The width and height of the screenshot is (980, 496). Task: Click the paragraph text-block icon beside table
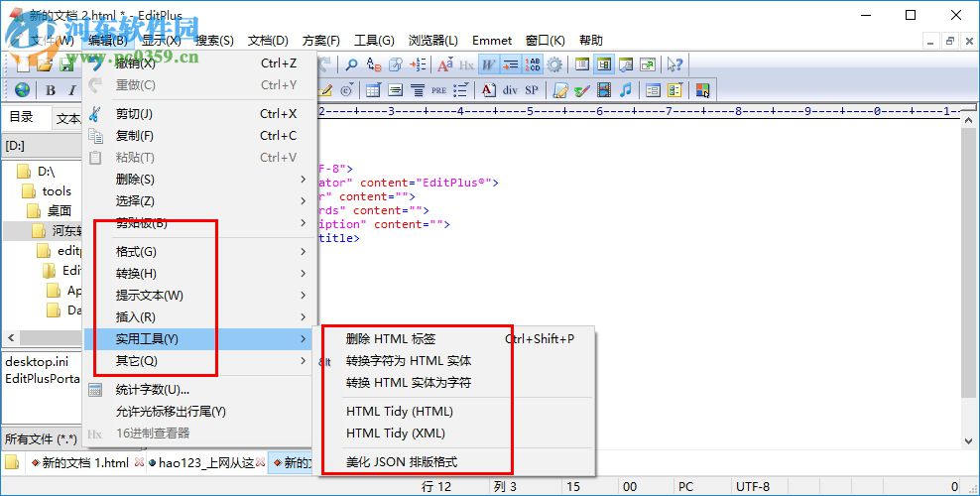pyautogui.click(x=395, y=90)
